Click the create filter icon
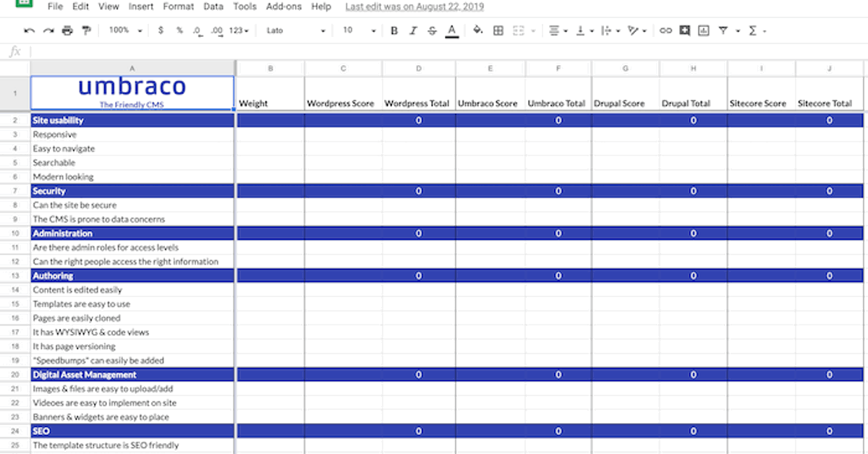 [x=723, y=30]
